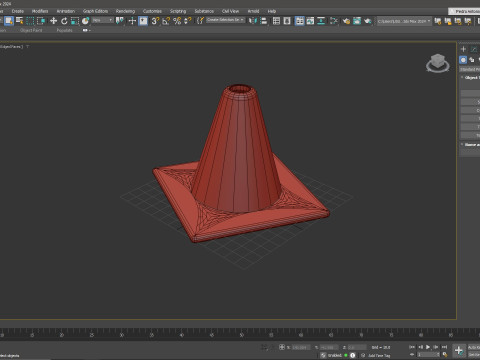Open the Customize menu
This screenshot has width=480, height=360.
(152, 11)
